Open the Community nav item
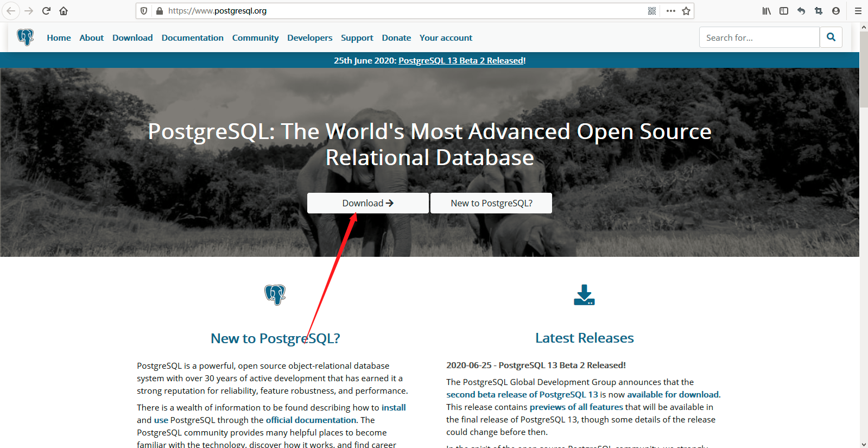 point(255,37)
